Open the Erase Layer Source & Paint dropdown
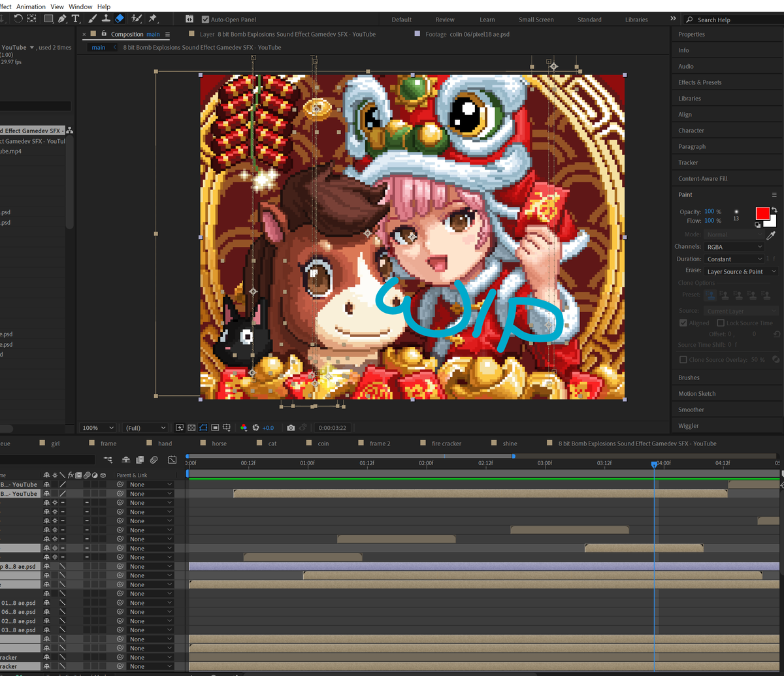784x676 pixels. click(741, 271)
